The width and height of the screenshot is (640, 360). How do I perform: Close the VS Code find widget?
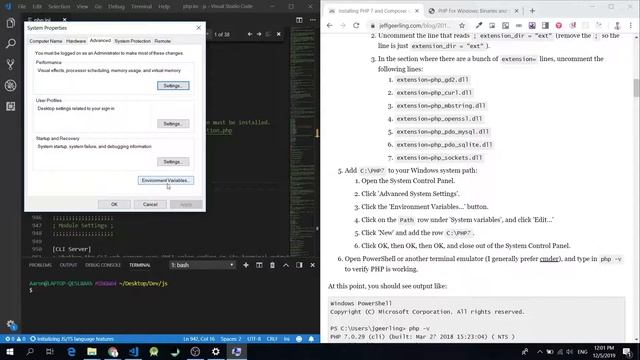(x=278, y=34)
